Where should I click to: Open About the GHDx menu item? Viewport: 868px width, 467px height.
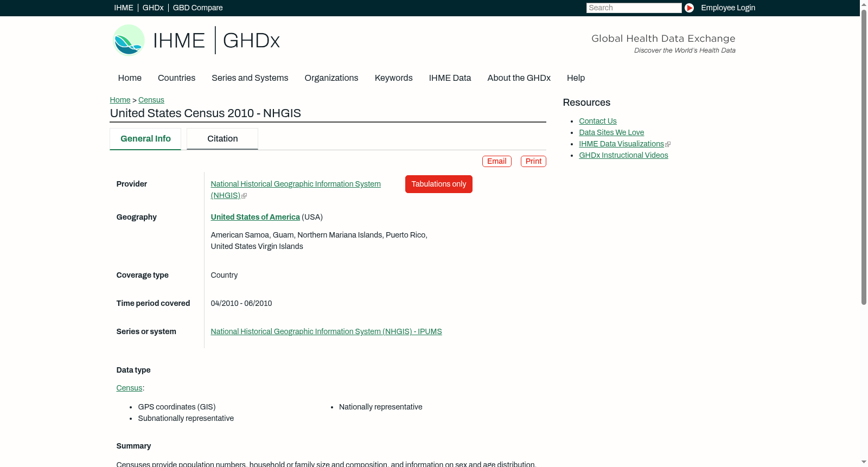pyautogui.click(x=519, y=78)
